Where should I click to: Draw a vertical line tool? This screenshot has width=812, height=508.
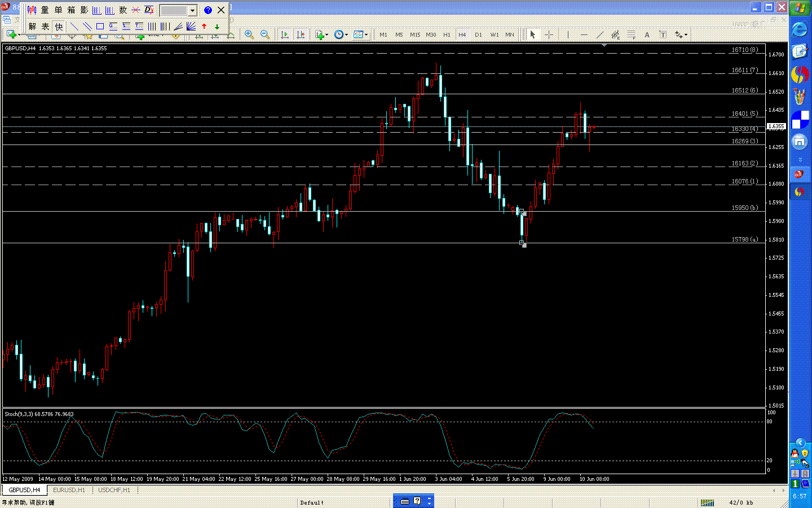[x=568, y=34]
